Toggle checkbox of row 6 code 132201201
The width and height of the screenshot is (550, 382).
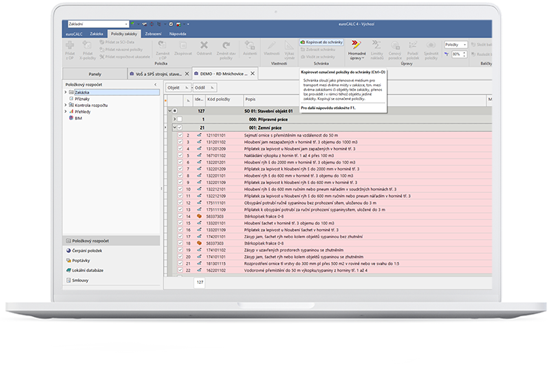coord(180,162)
